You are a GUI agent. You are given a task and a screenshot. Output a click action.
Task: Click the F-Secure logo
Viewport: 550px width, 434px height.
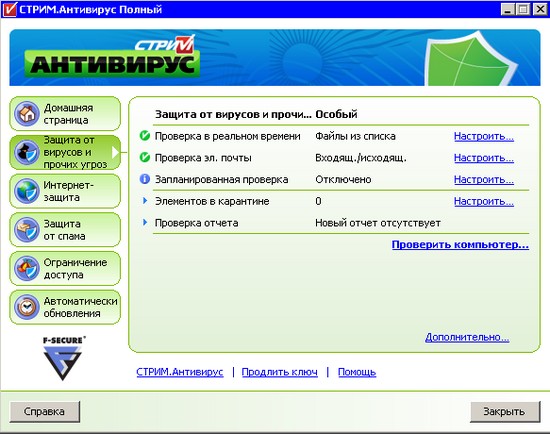point(63,359)
